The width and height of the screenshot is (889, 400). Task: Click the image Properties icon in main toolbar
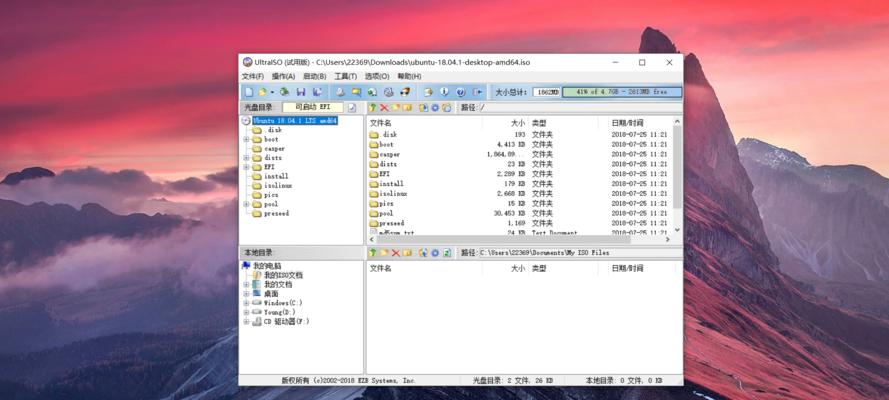pyautogui.click(x=429, y=92)
